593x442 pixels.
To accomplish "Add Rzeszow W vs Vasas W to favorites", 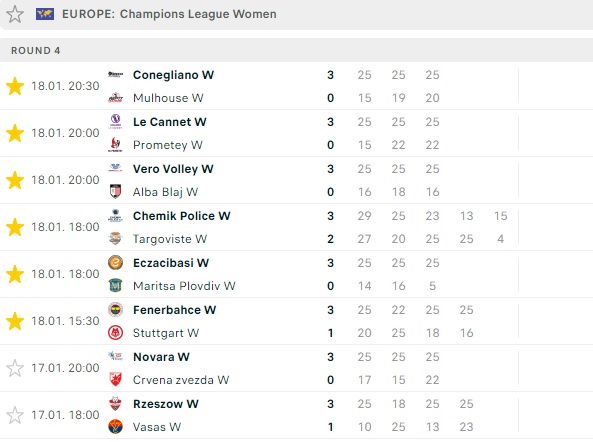I will pos(15,415).
